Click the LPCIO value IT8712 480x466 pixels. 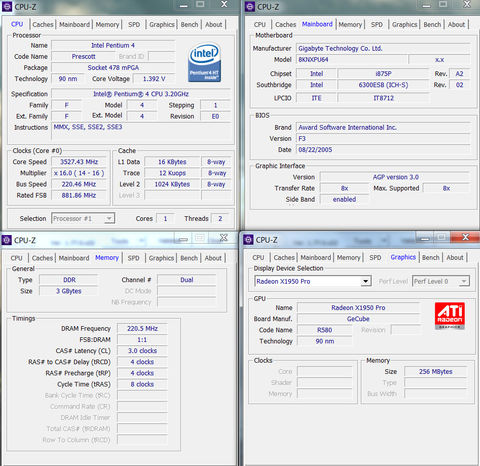coord(383,98)
